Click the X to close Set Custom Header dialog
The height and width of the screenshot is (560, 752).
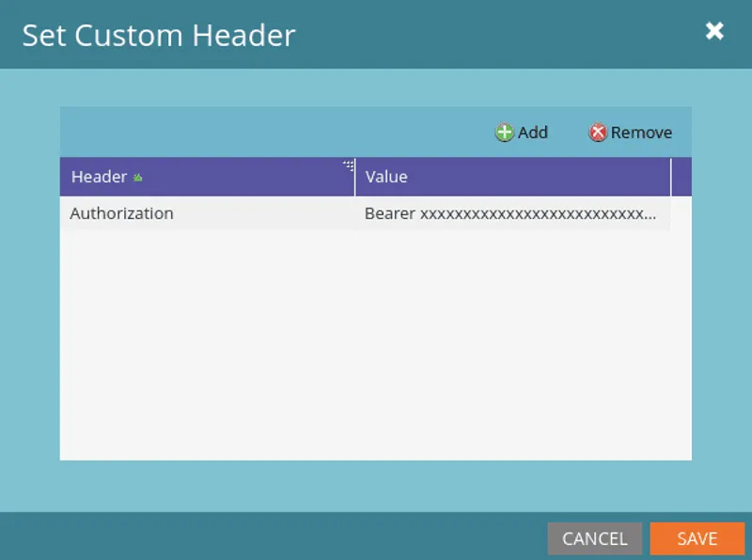[715, 30]
